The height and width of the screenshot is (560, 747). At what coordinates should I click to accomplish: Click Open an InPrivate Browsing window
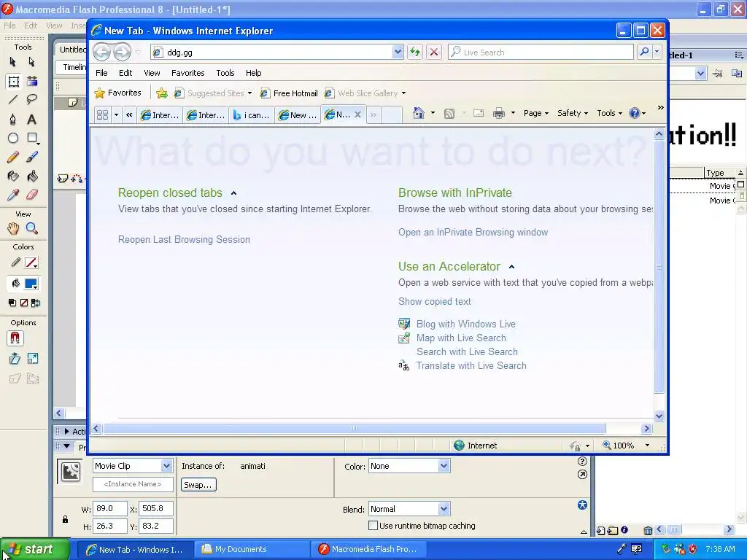(473, 233)
